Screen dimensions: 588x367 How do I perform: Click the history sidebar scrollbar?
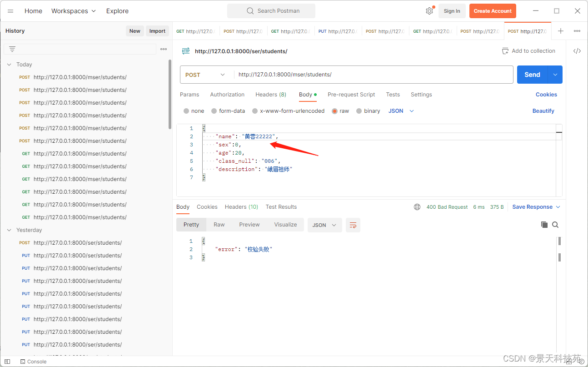click(170, 94)
